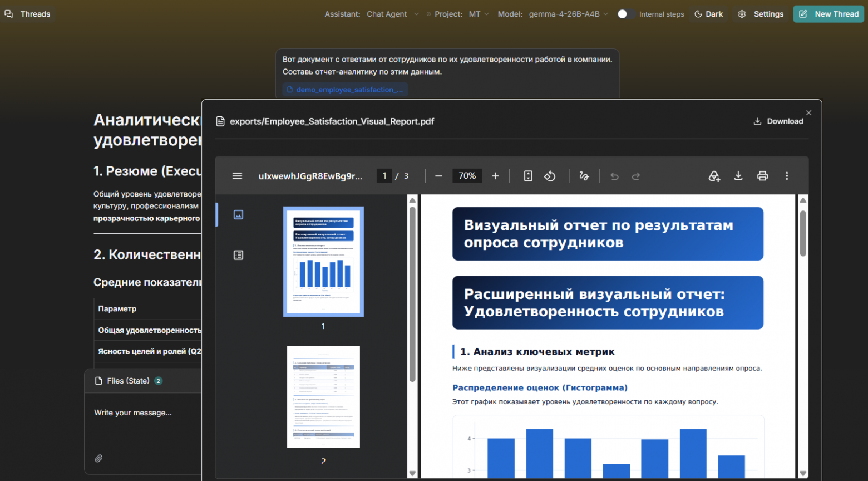
Task: Show page thumbnails view
Action: click(238, 215)
